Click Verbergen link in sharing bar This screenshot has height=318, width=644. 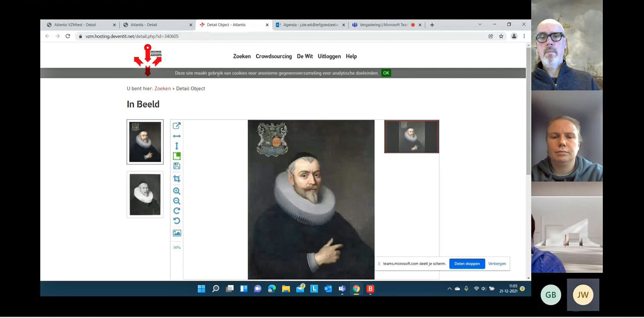coord(497,264)
